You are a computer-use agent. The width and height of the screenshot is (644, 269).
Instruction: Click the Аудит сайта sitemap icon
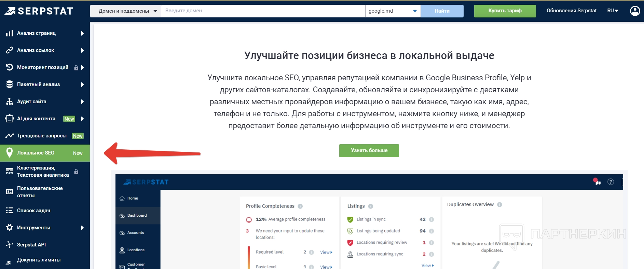pyautogui.click(x=10, y=102)
